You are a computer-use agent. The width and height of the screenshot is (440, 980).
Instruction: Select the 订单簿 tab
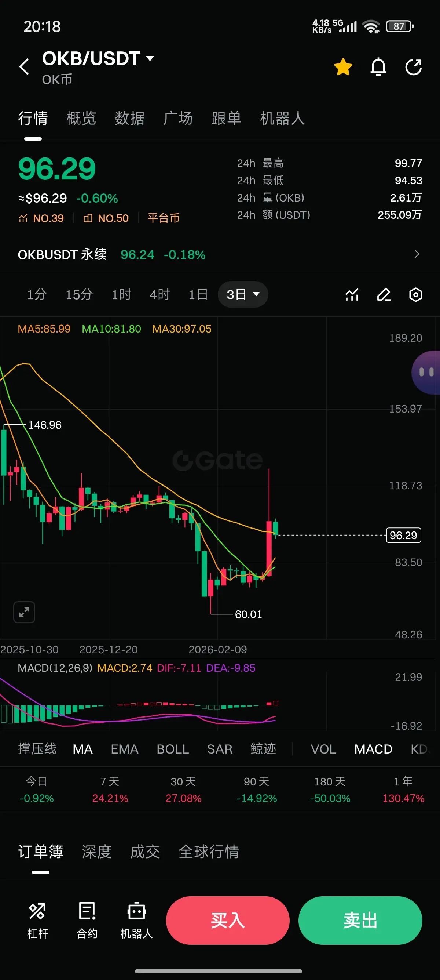coord(41,852)
